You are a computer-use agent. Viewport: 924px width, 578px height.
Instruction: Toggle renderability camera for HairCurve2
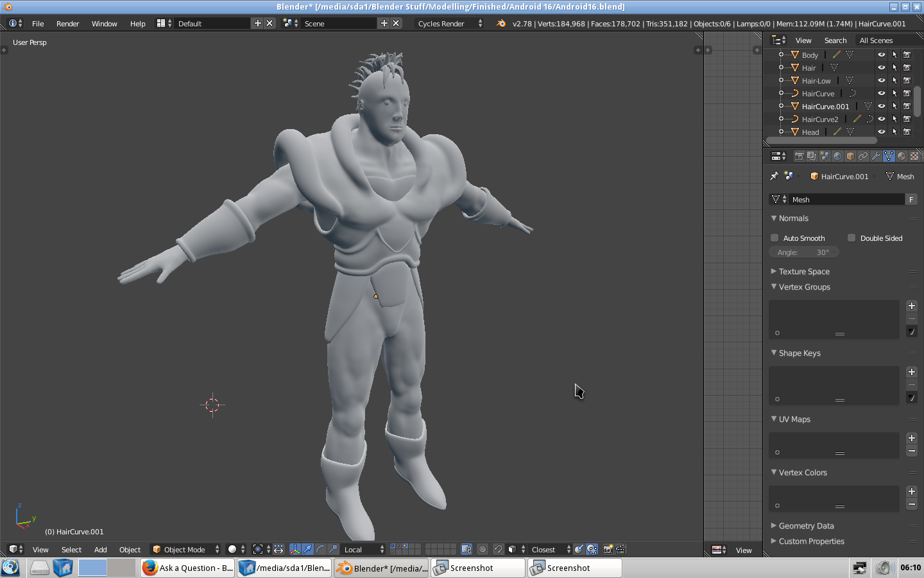point(907,119)
